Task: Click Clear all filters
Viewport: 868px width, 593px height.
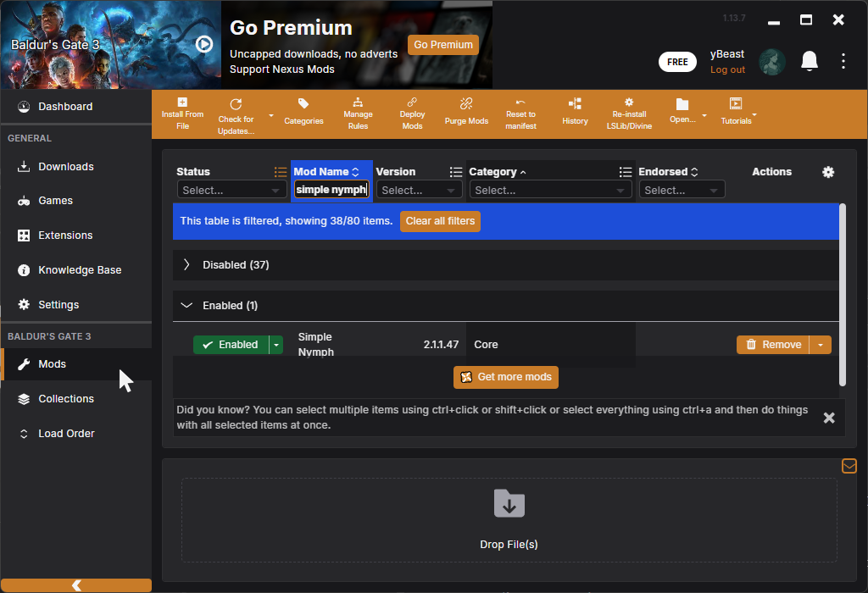Action: click(440, 221)
